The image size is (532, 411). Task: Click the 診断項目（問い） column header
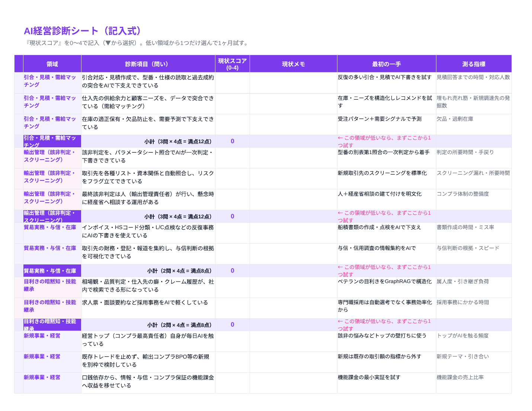click(148, 64)
